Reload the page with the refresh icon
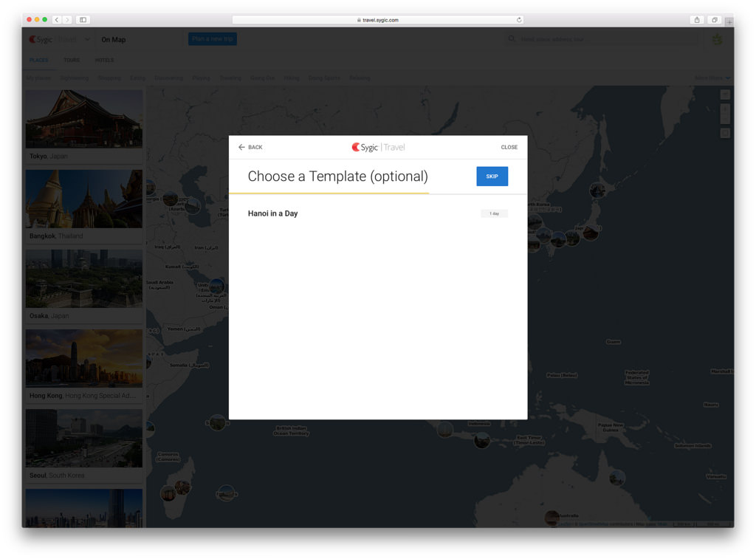Viewport: 756px width, 559px height. click(x=519, y=20)
